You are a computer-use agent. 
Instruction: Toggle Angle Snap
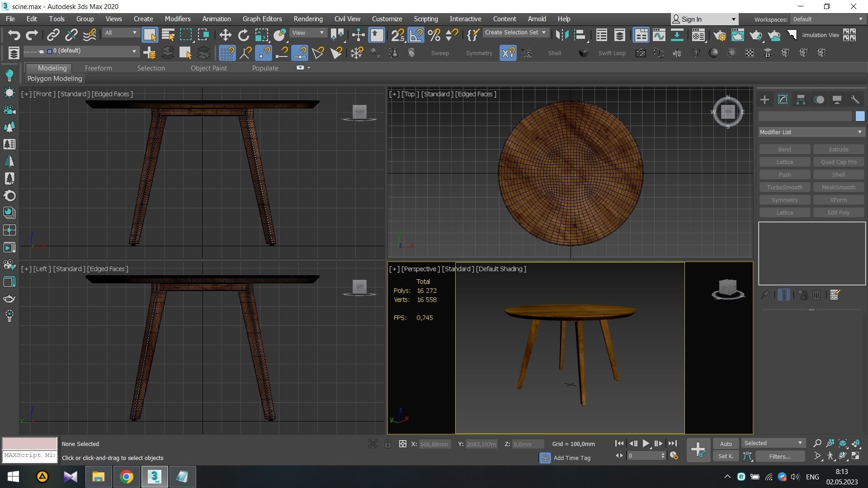click(x=416, y=35)
